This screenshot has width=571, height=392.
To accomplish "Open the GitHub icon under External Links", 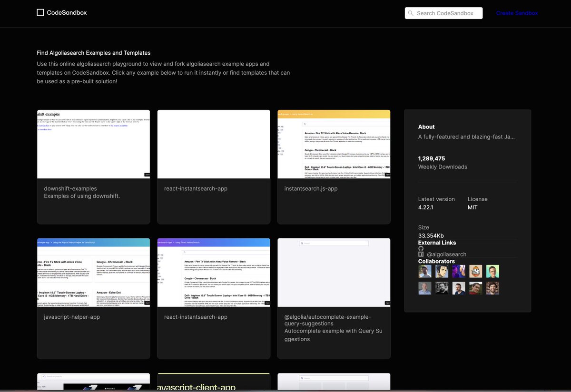I will tap(420, 248).
